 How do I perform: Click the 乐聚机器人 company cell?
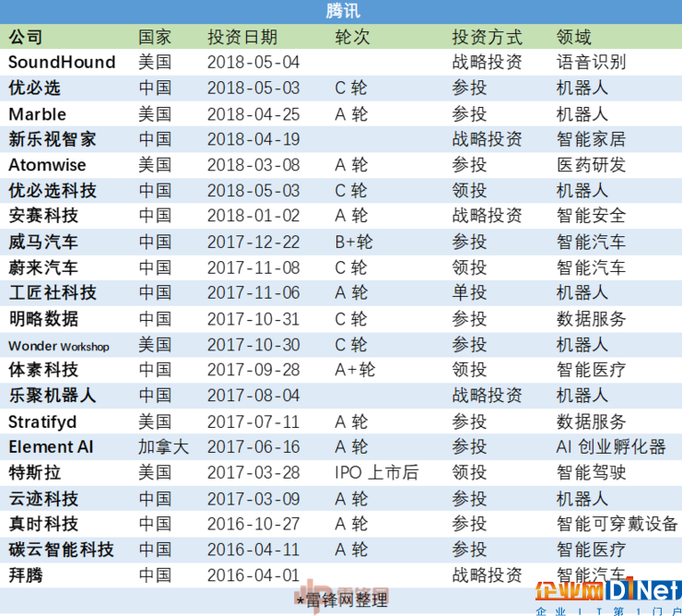53,396
